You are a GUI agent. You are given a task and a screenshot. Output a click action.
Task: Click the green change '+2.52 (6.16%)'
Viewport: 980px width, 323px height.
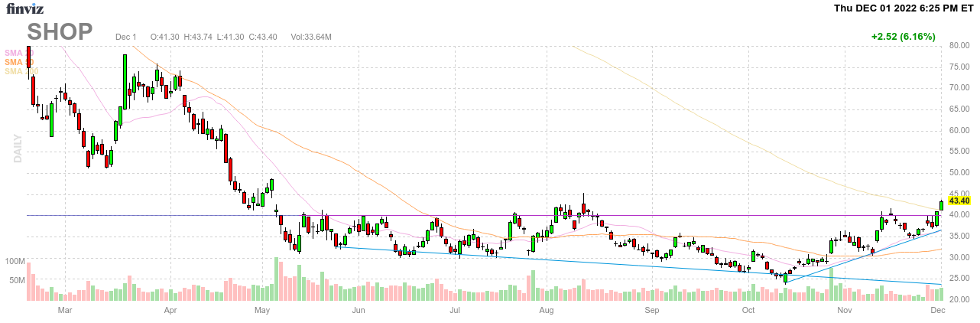point(903,36)
